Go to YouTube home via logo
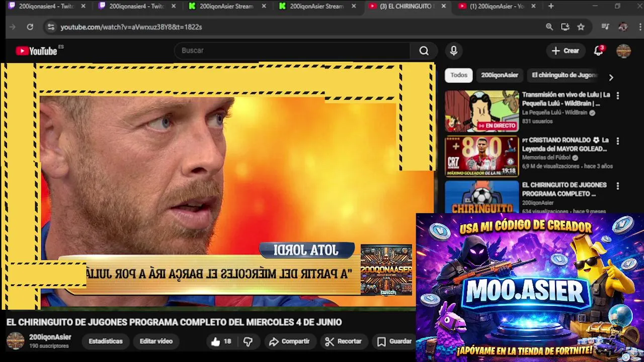Screen dimensions: 644x362 coord(36,51)
